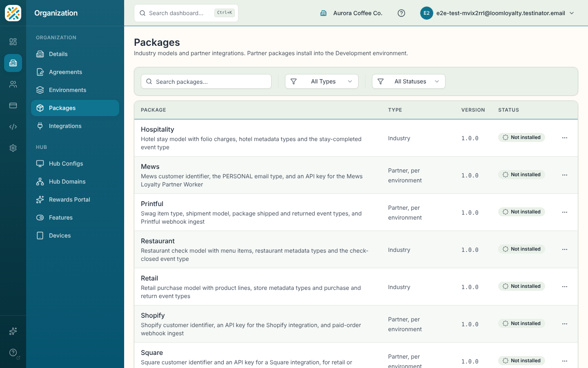The height and width of the screenshot is (368, 588).
Task: Click Not installed badge for Mews
Action: 521,175
